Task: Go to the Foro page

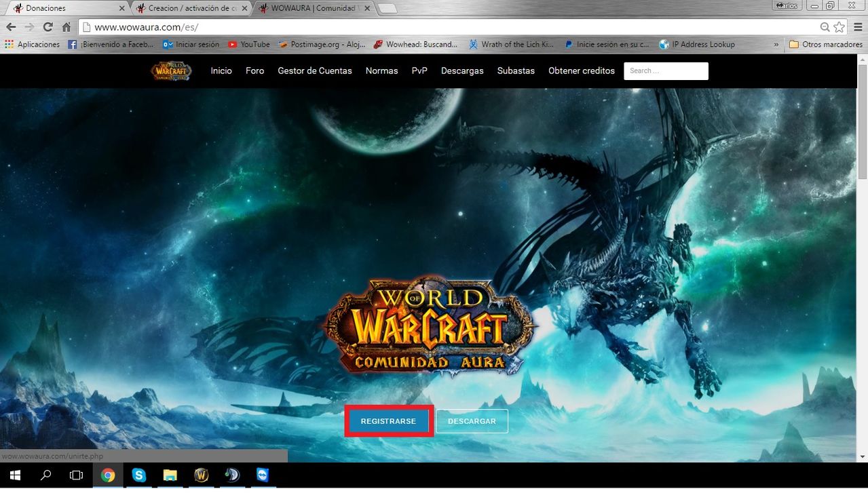Action: pyautogui.click(x=254, y=71)
